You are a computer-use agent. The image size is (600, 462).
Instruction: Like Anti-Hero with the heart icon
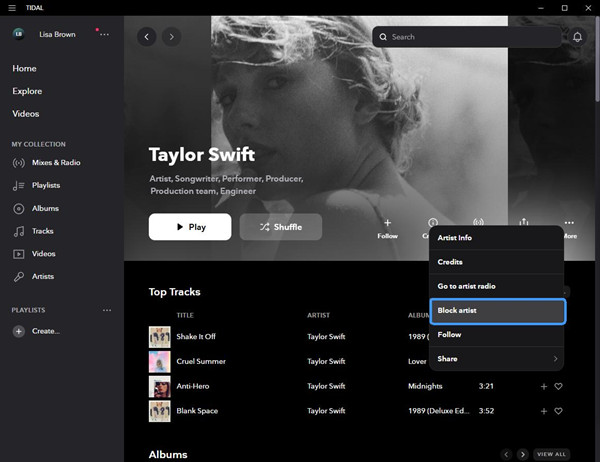tap(558, 387)
